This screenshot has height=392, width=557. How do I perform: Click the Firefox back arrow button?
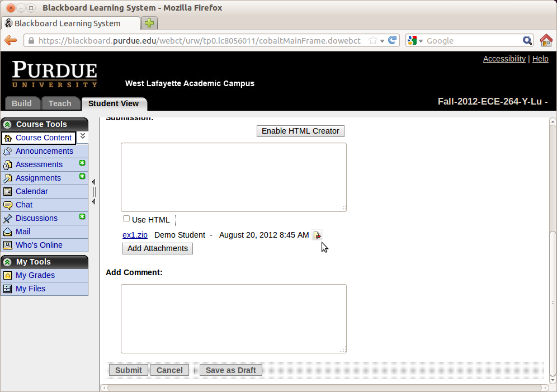(x=11, y=40)
